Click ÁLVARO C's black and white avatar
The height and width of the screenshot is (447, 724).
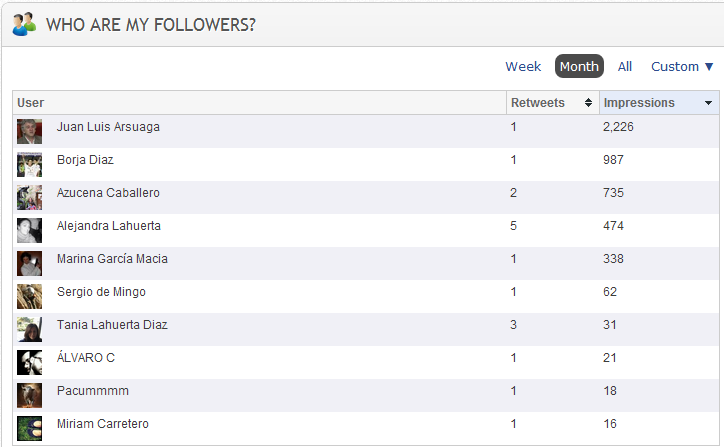[x=29, y=363]
